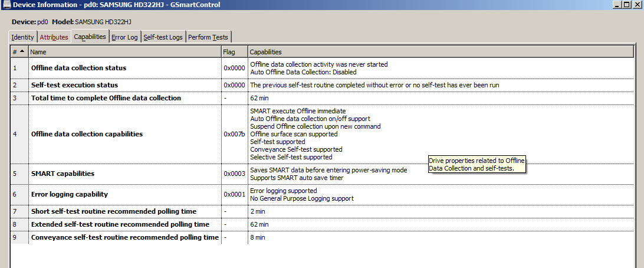This screenshot has height=268, width=644.
Task: Select Total time to complete Offline data collection
Action: (x=322, y=98)
